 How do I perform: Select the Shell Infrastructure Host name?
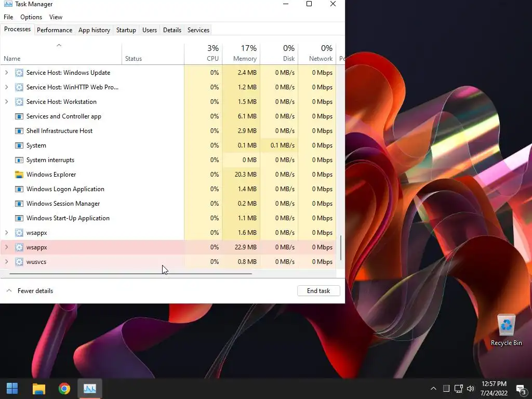point(59,130)
